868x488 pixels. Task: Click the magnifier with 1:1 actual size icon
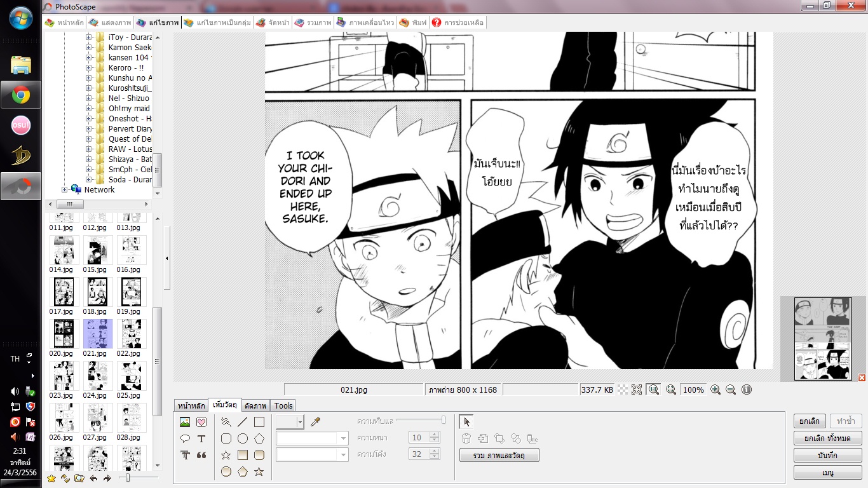tap(653, 390)
